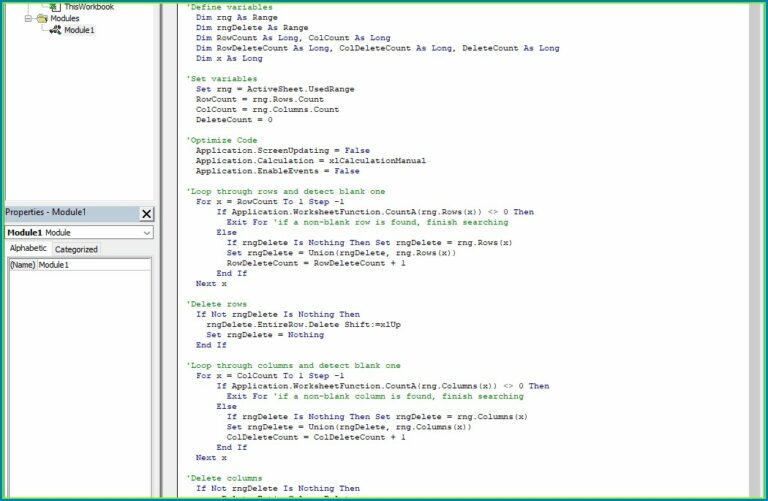The width and height of the screenshot is (768, 501).
Task: Click the 'Delete columns comment
Action: [x=224, y=478]
